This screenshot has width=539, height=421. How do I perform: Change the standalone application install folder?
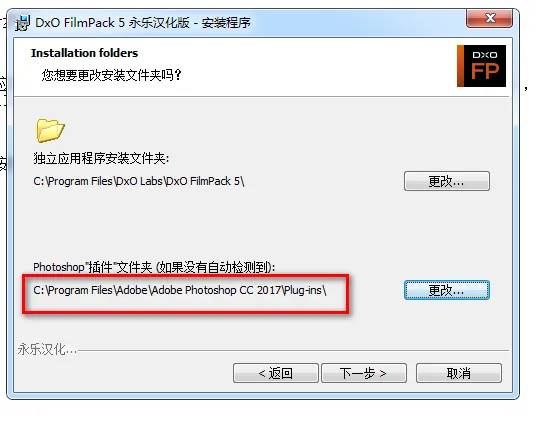click(x=447, y=181)
